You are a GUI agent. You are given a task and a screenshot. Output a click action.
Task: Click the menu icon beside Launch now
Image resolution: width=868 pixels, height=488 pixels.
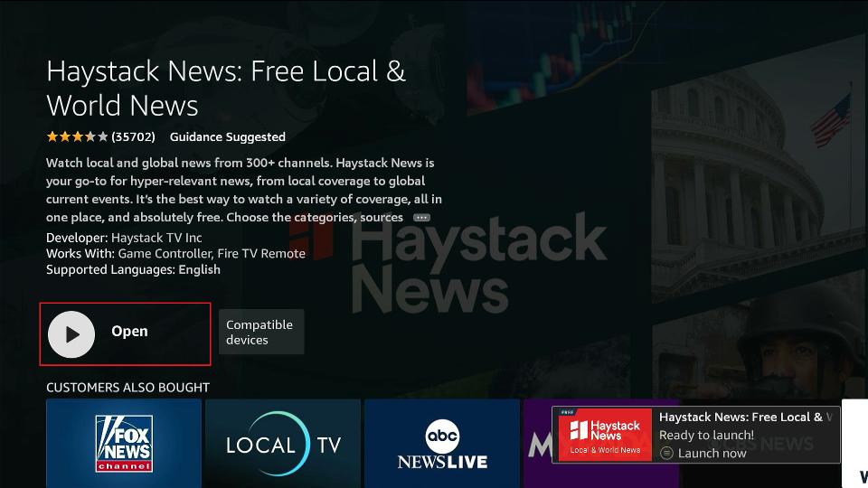click(667, 453)
